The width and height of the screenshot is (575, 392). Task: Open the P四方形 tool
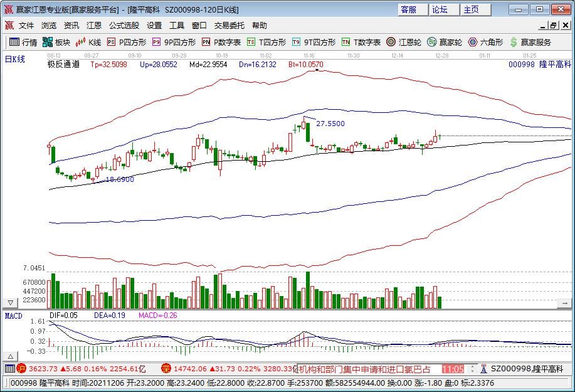tap(127, 42)
